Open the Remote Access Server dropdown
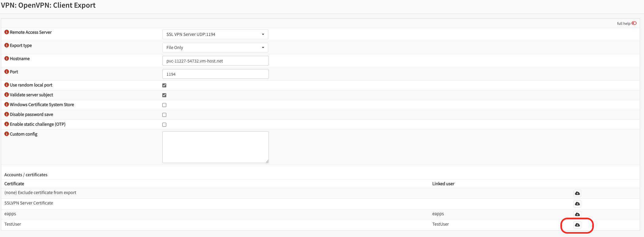Viewport: 644px width, 237px height. [x=215, y=34]
